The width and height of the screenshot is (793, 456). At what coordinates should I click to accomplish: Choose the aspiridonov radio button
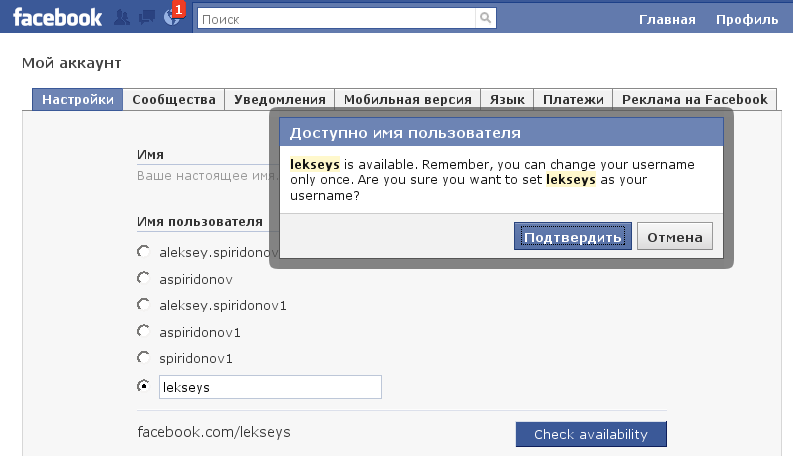coord(144,278)
